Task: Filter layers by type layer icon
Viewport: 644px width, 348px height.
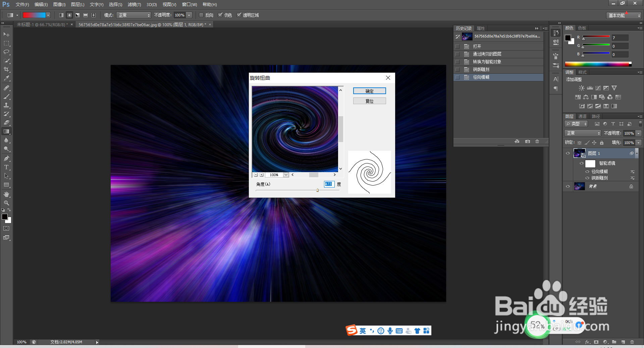Action: coord(613,124)
